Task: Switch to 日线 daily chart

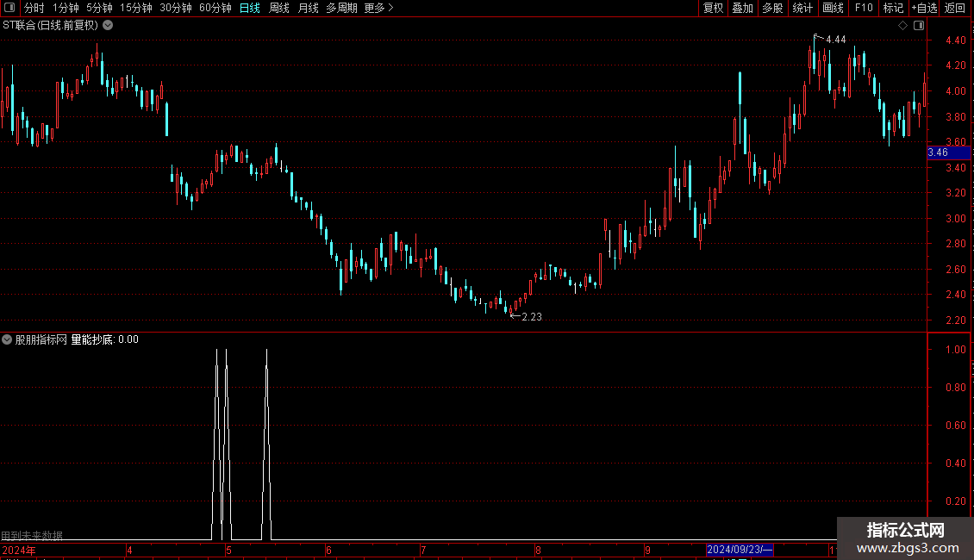Action: click(250, 8)
